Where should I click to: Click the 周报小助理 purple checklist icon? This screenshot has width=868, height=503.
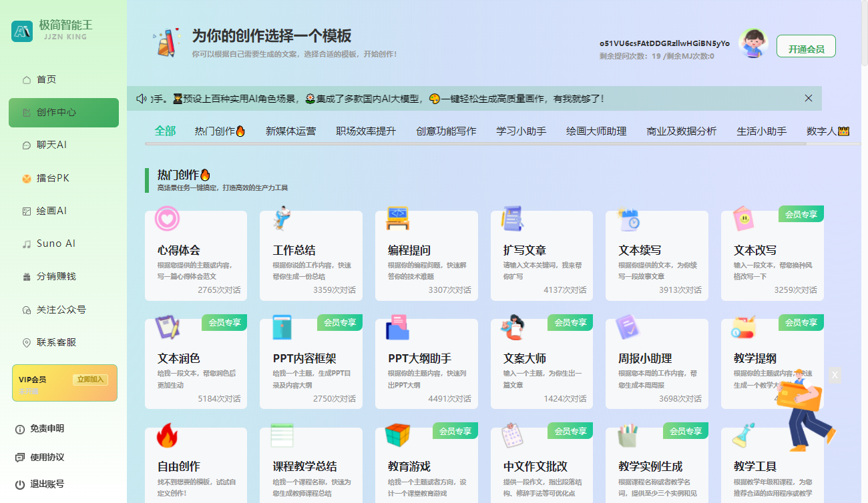628,326
